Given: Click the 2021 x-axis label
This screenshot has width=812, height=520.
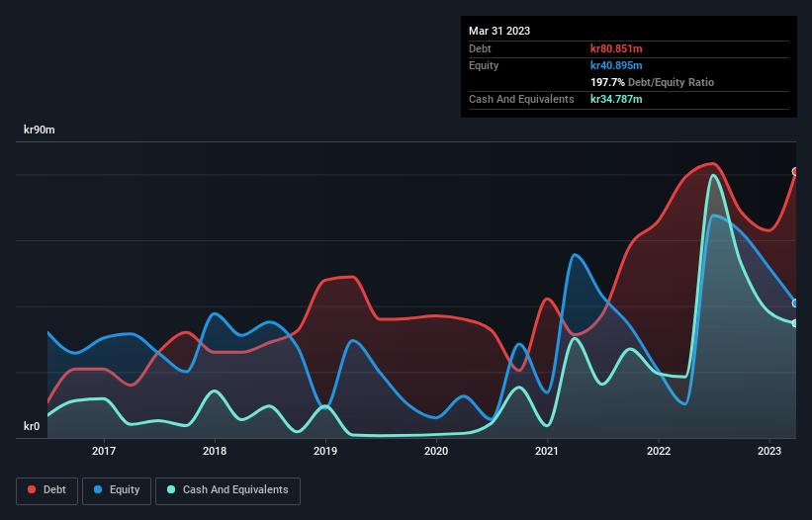Looking at the screenshot, I should [x=547, y=451].
